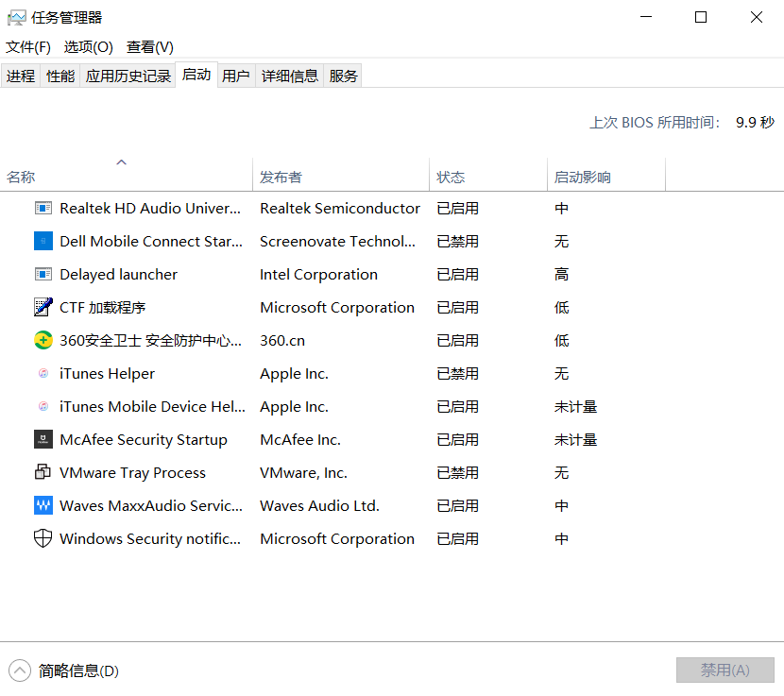Click publisher VMware, Inc.
Viewport: 784px width, 696px height.
point(303,472)
